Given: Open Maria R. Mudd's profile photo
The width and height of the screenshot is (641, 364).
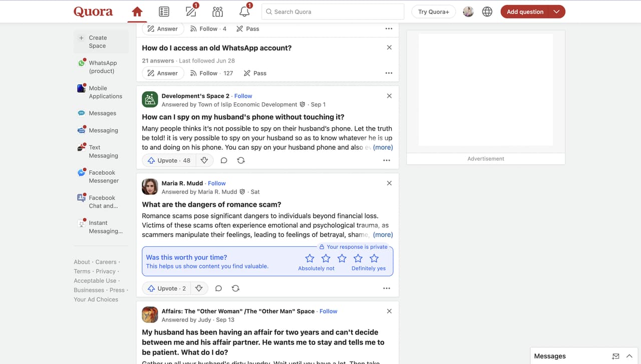Looking at the screenshot, I should (x=150, y=187).
